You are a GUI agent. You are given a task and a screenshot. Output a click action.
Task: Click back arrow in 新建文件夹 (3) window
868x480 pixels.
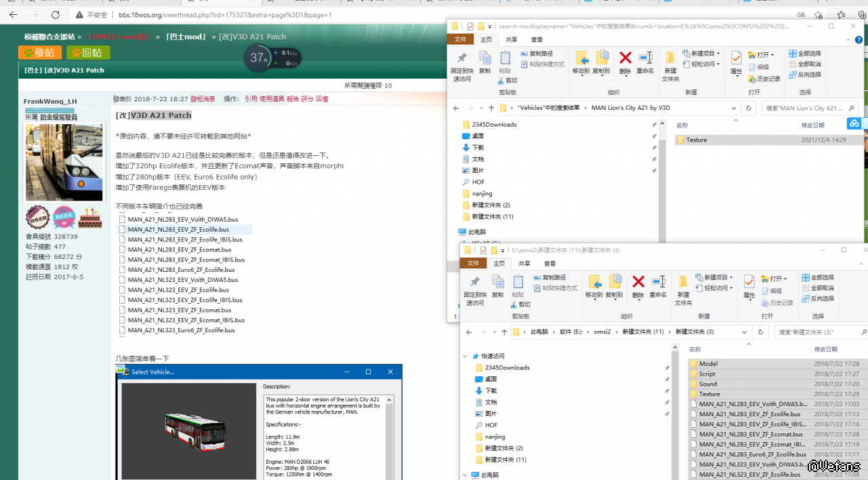coord(470,332)
